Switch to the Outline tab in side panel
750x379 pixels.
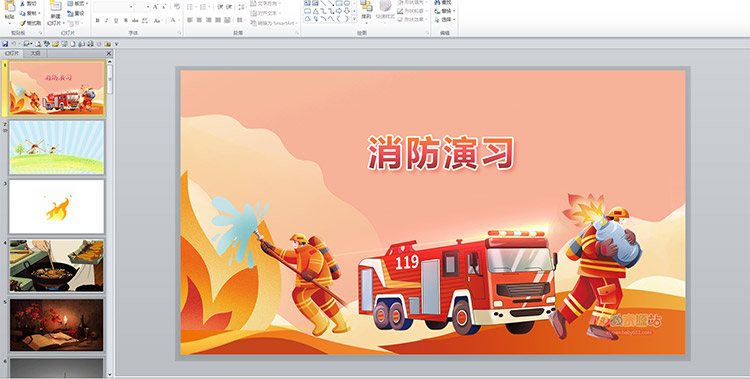pyautogui.click(x=35, y=54)
